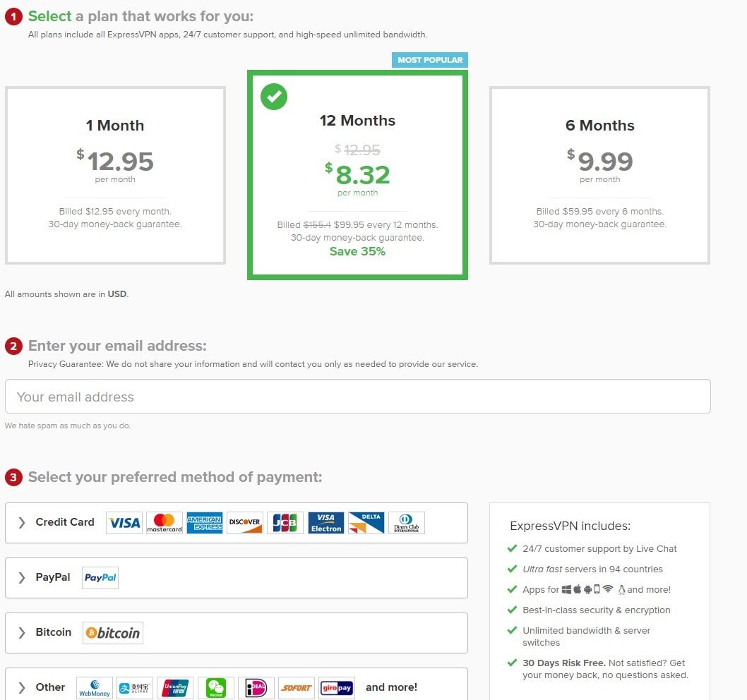The width and height of the screenshot is (747, 700).
Task: Choose the PayPal payment label
Action: 53,577
